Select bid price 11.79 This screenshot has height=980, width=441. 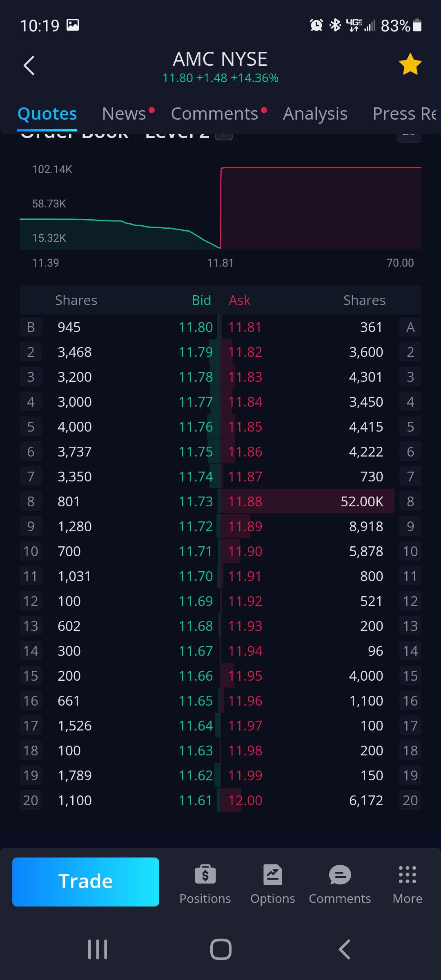196,352
